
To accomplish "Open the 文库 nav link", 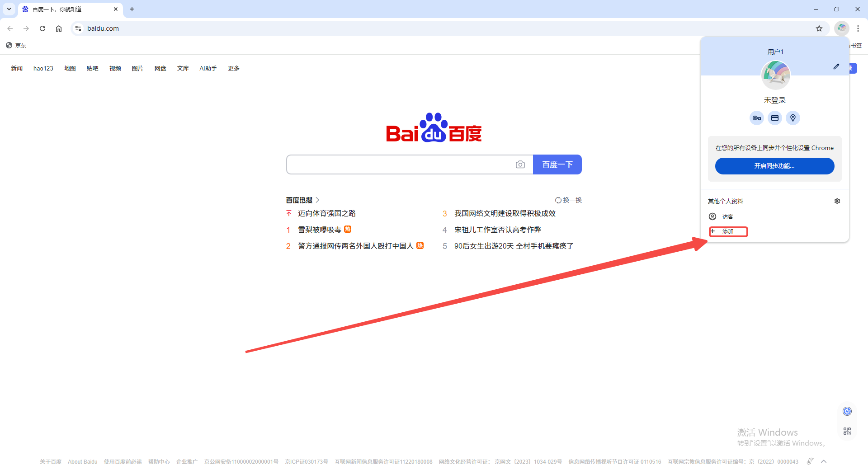I will 183,68.
